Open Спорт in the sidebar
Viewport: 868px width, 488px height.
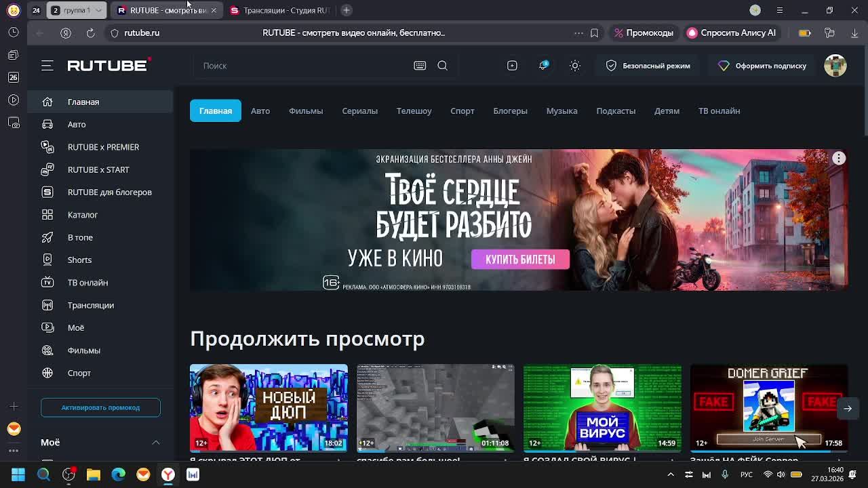click(x=100, y=373)
